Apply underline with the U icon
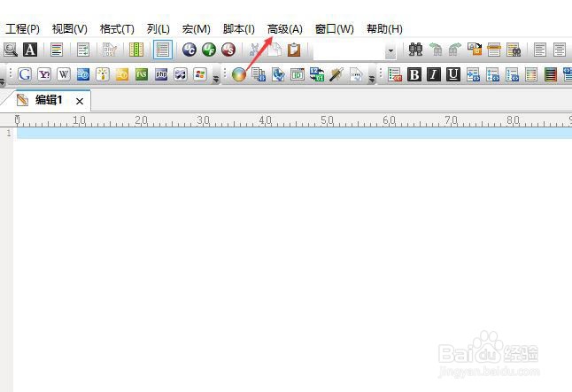572x392 pixels. 453,74
